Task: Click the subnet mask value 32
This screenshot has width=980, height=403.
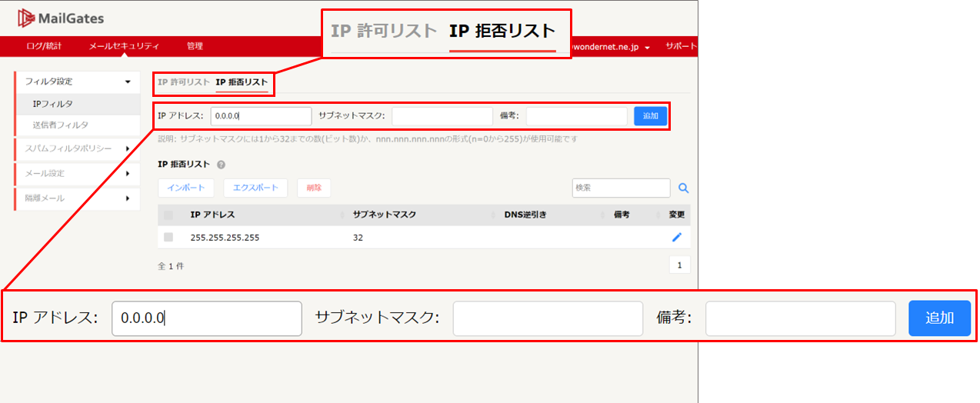Action: [x=358, y=238]
